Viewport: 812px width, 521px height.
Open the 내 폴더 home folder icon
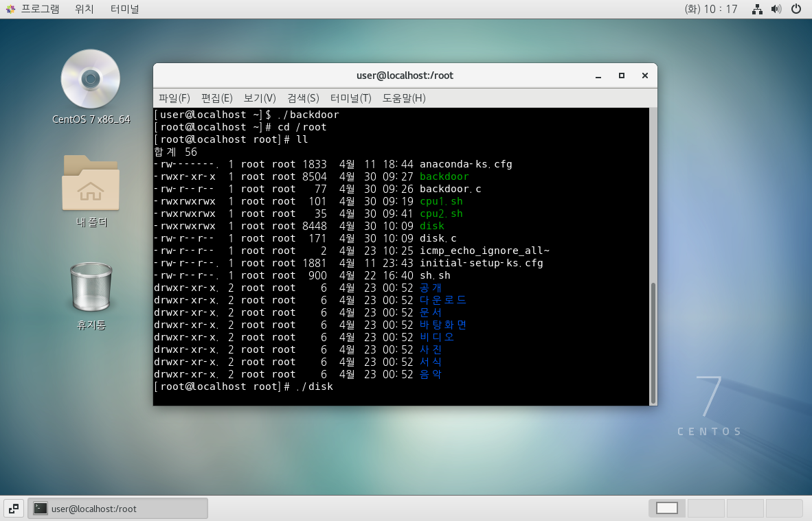(91, 183)
